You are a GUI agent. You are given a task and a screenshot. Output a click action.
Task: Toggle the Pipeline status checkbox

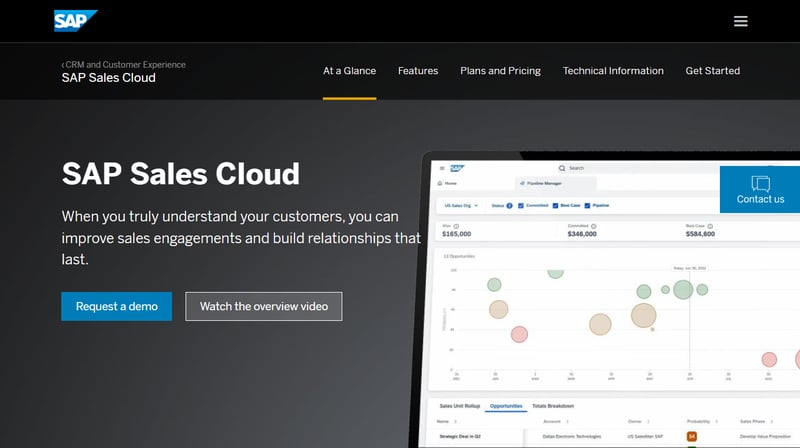587,206
